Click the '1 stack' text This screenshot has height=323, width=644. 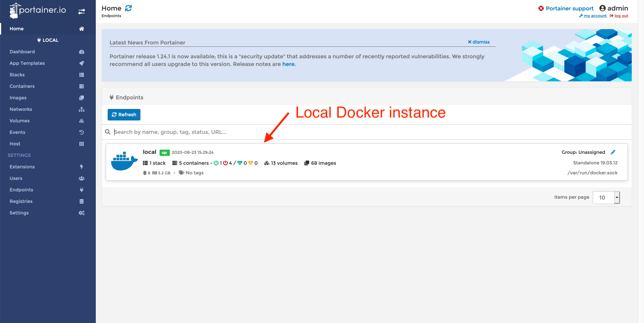[157, 163]
